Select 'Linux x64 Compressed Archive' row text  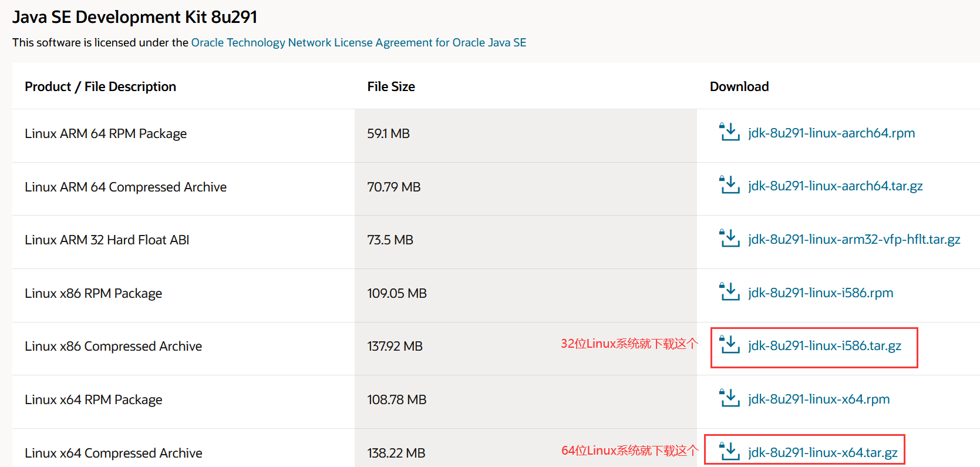tap(113, 453)
